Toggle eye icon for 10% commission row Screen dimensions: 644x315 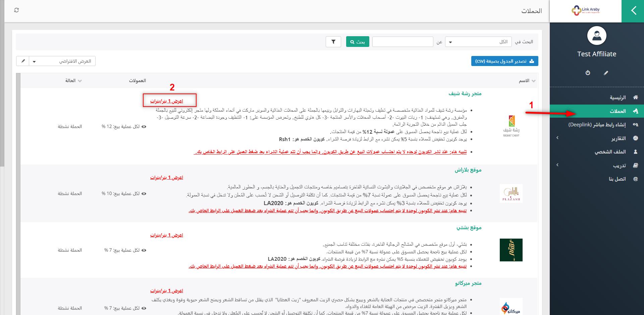[x=144, y=194]
